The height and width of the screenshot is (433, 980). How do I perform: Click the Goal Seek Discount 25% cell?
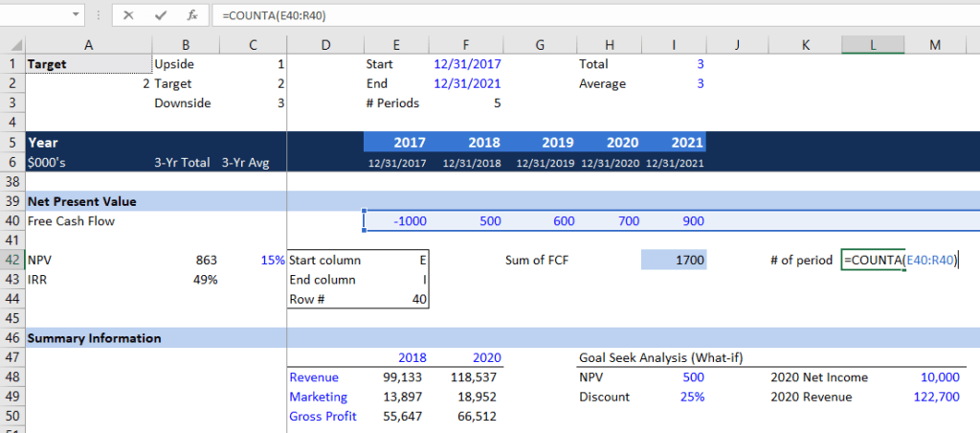[x=674, y=397]
